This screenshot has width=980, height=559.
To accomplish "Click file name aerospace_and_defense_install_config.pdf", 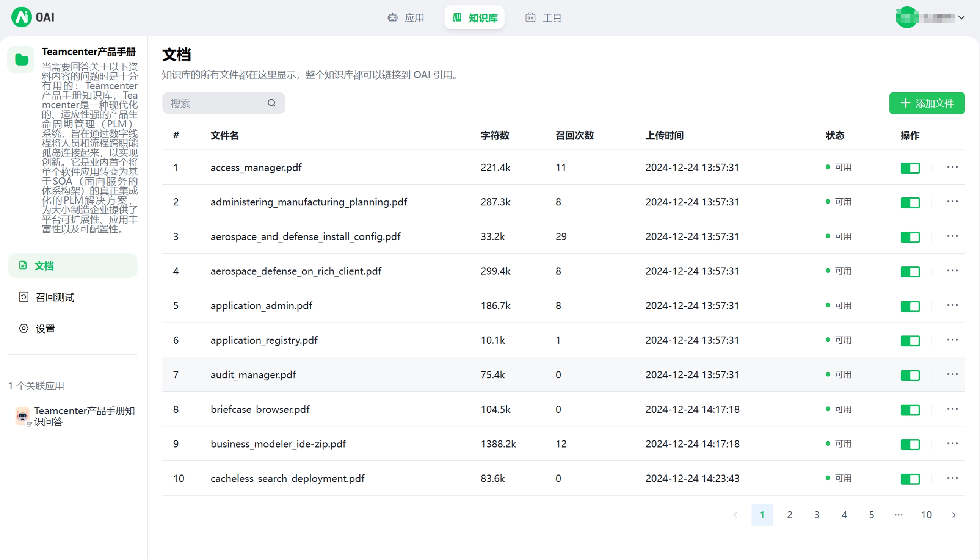I will tap(305, 236).
